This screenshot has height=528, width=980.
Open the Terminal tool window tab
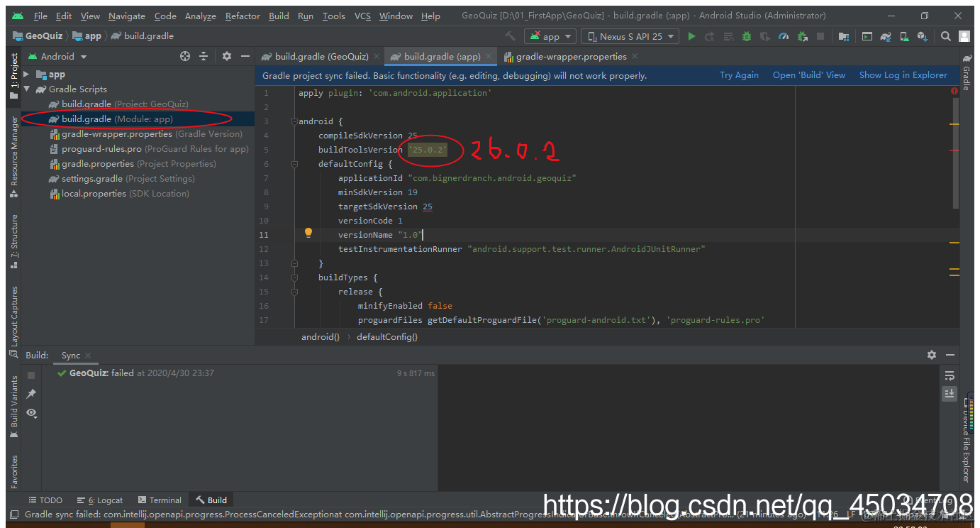(160, 500)
